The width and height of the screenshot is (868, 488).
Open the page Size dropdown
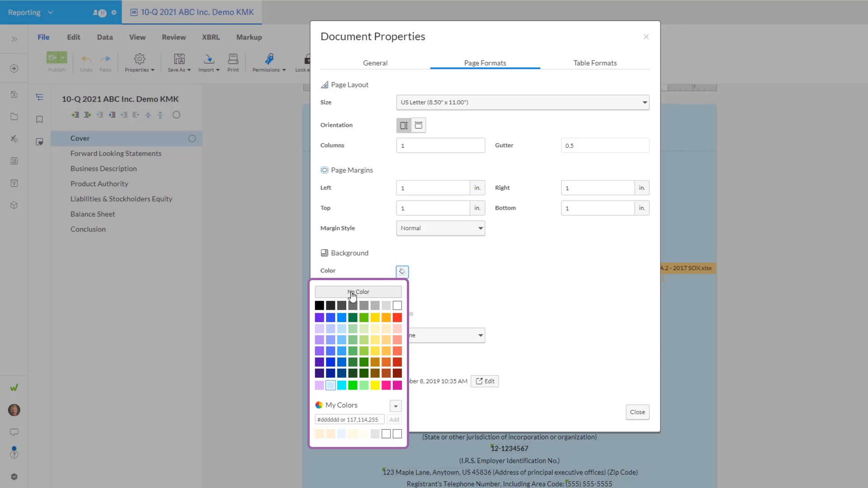[522, 102]
